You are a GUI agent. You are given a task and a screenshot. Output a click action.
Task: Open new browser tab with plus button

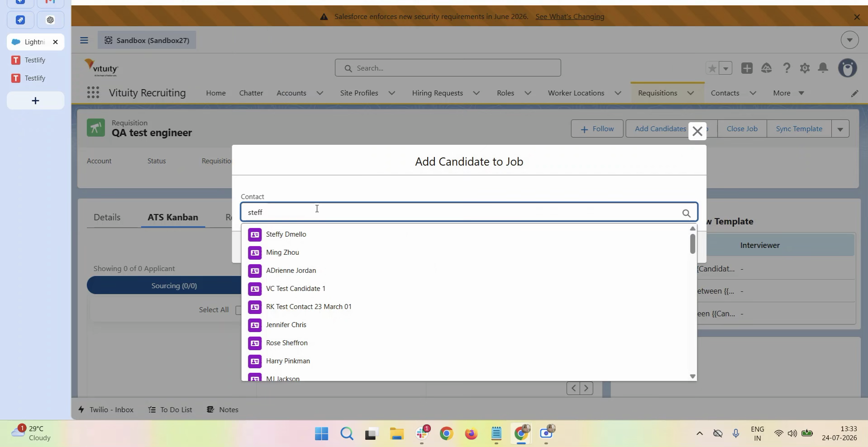(35, 100)
